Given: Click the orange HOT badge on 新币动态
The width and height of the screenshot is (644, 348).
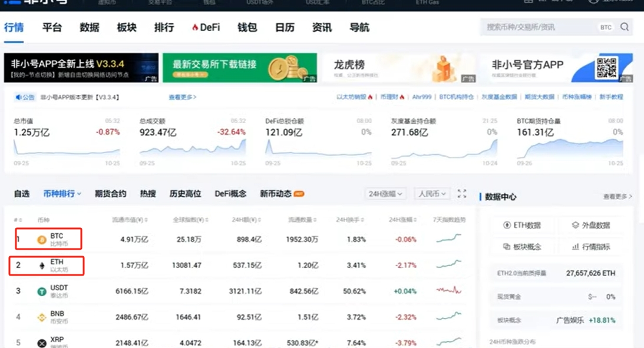Looking at the screenshot, I should 299,194.
